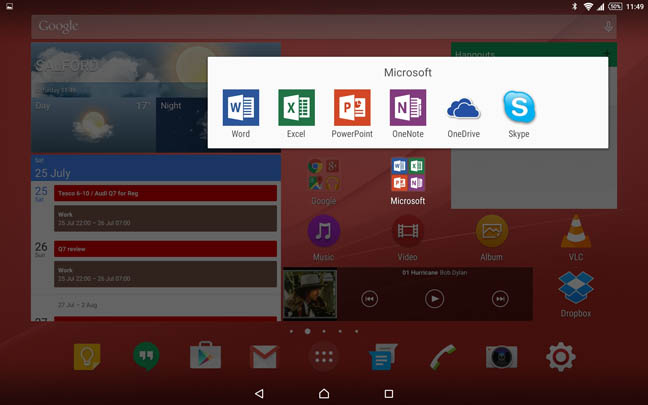The height and width of the screenshot is (405, 648).
Task: Go to the last home screen page dot
Action: coord(356,331)
